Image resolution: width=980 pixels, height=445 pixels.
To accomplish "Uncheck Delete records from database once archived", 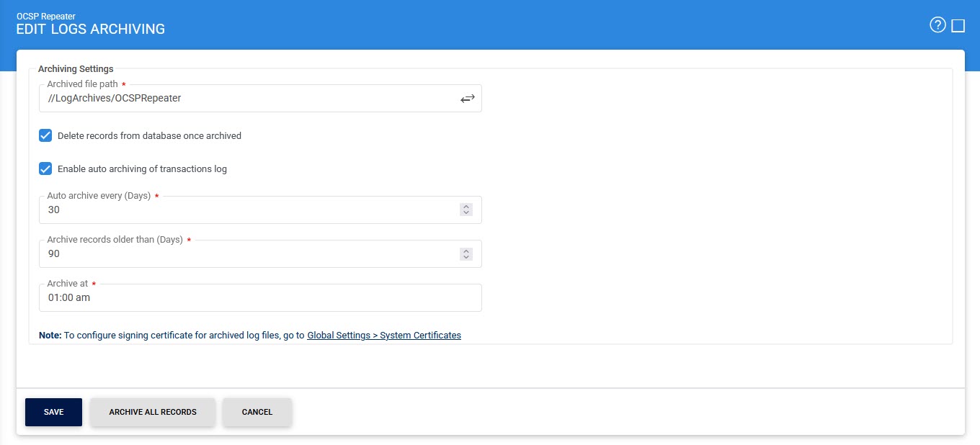I will (x=45, y=135).
